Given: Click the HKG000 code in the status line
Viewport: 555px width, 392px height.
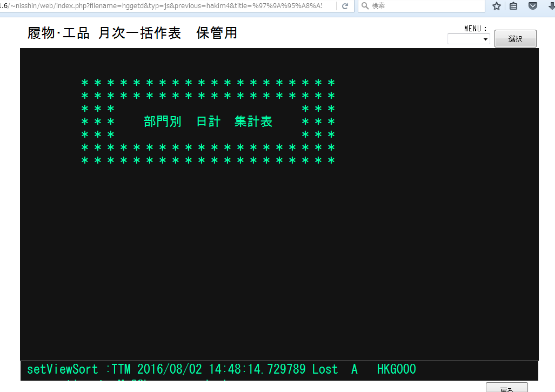Looking at the screenshot, I should pyautogui.click(x=396, y=370).
